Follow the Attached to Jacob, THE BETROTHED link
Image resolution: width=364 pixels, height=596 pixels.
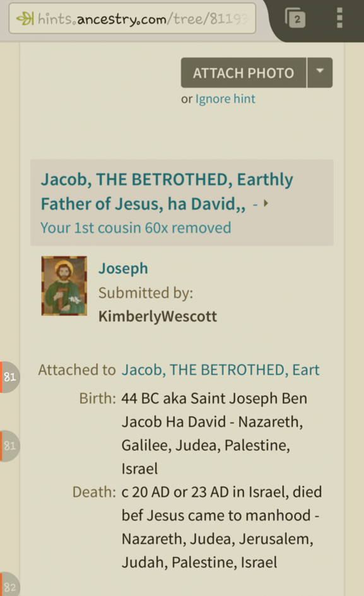(x=220, y=370)
